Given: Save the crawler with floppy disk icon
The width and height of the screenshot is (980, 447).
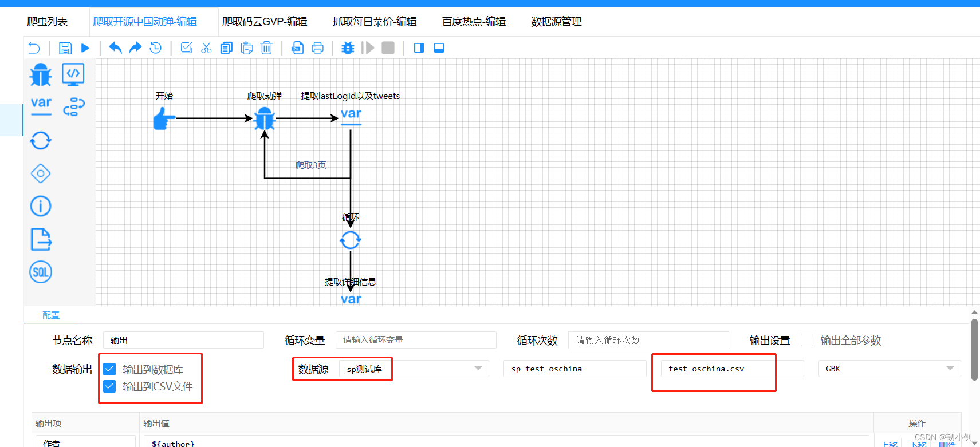Looking at the screenshot, I should point(65,48).
